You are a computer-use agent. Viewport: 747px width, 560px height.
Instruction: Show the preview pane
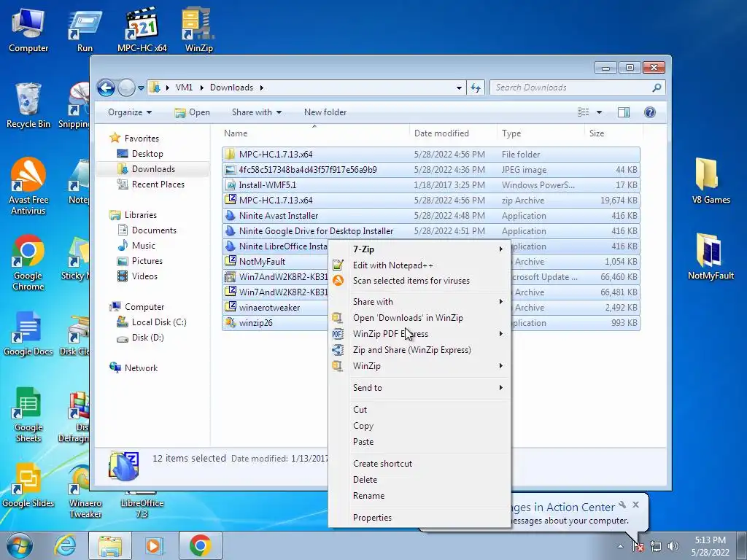[x=623, y=112]
